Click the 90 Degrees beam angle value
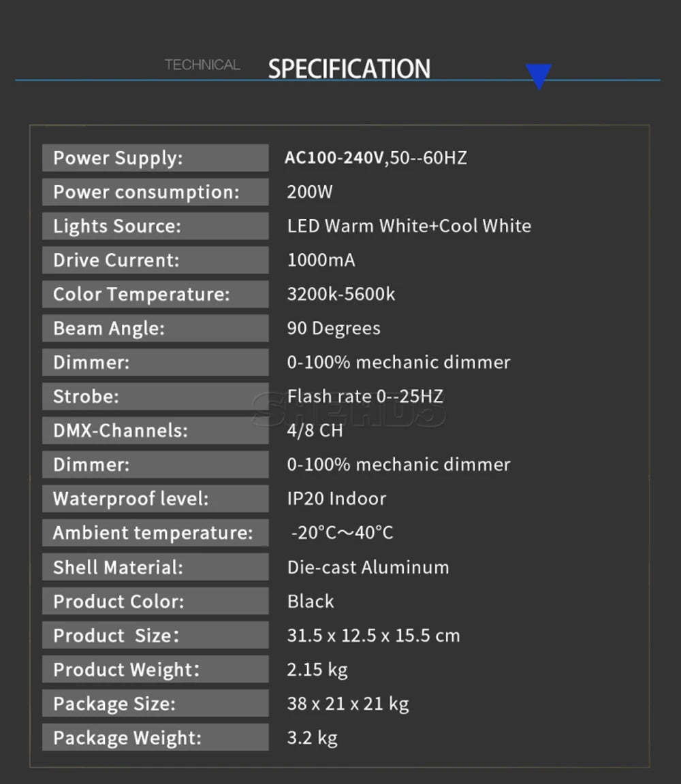The image size is (681, 784). coord(334,329)
